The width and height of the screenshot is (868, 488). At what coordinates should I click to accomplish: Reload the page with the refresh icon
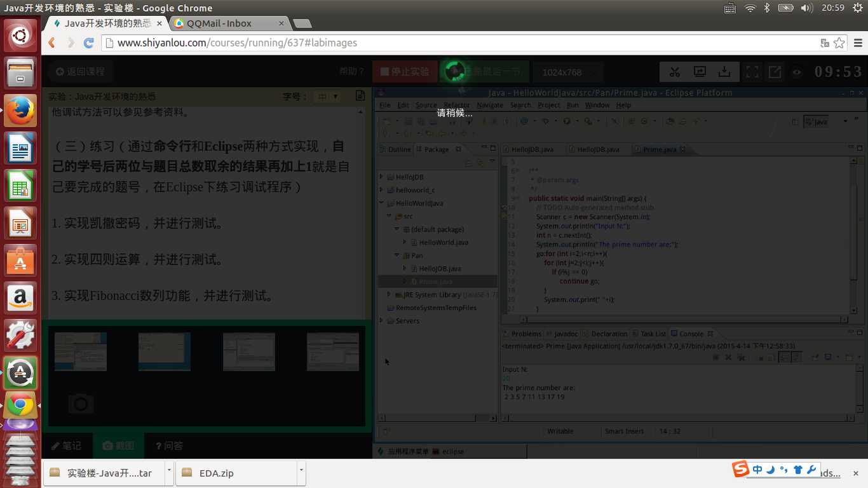click(89, 43)
